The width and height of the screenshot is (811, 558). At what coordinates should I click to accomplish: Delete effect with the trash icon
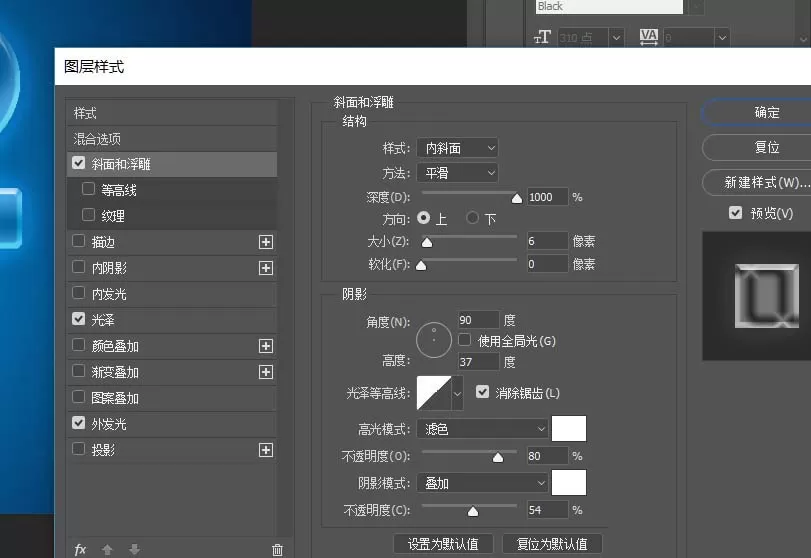pos(277,550)
